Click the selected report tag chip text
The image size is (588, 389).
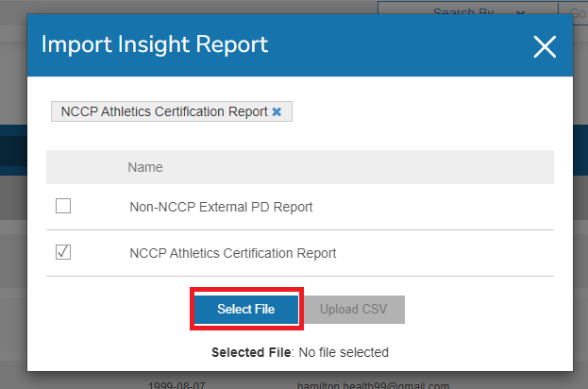(164, 111)
